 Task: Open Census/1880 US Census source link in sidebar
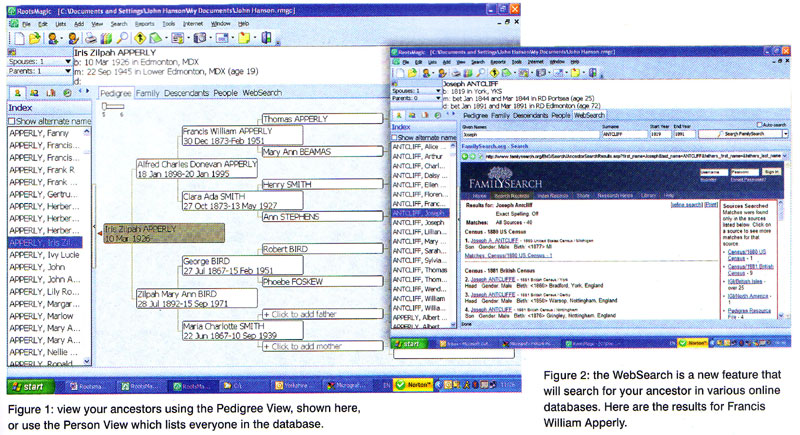click(746, 255)
